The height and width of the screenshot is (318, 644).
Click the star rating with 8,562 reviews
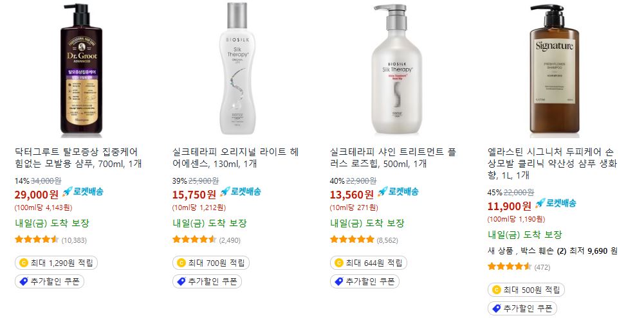click(352, 240)
